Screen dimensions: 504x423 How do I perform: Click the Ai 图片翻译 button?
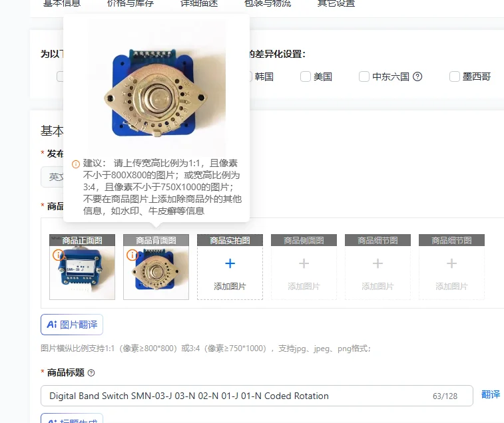(72, 325)
